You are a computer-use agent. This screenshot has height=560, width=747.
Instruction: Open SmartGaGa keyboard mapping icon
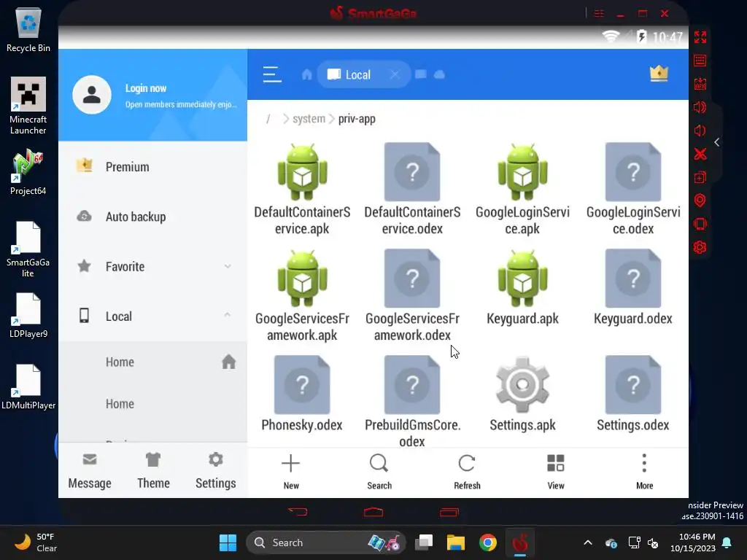point(700,61)
